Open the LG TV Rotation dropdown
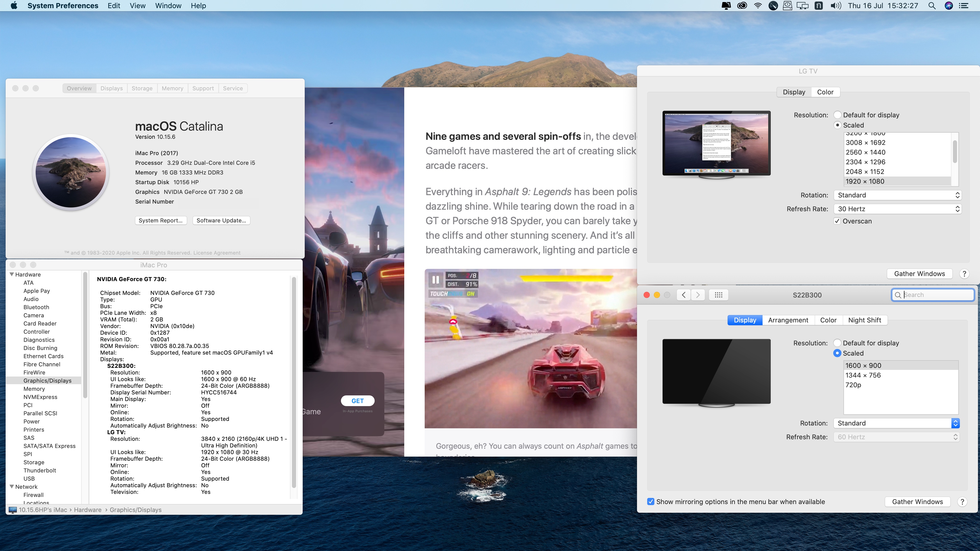This screenshot has width=980, height=551. 898,195
